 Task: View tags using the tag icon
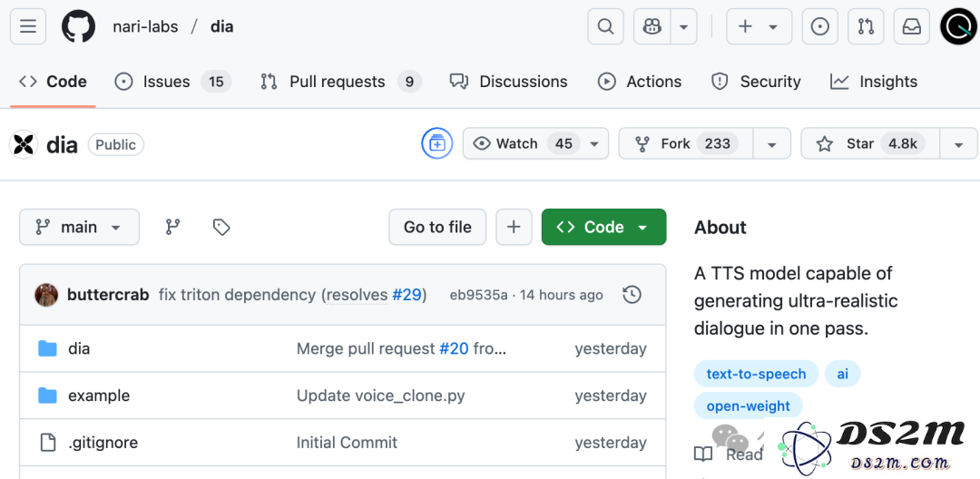point(221,227)
